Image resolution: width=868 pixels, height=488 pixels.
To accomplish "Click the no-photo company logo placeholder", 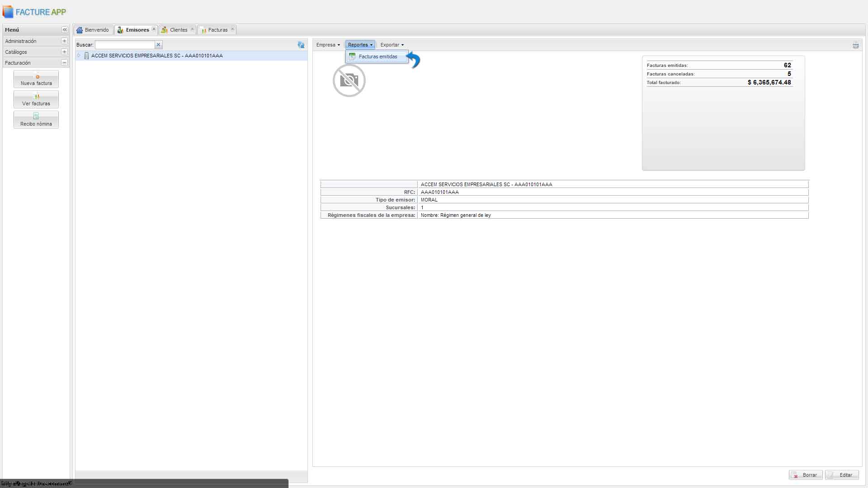I will (x=349, y=80).
